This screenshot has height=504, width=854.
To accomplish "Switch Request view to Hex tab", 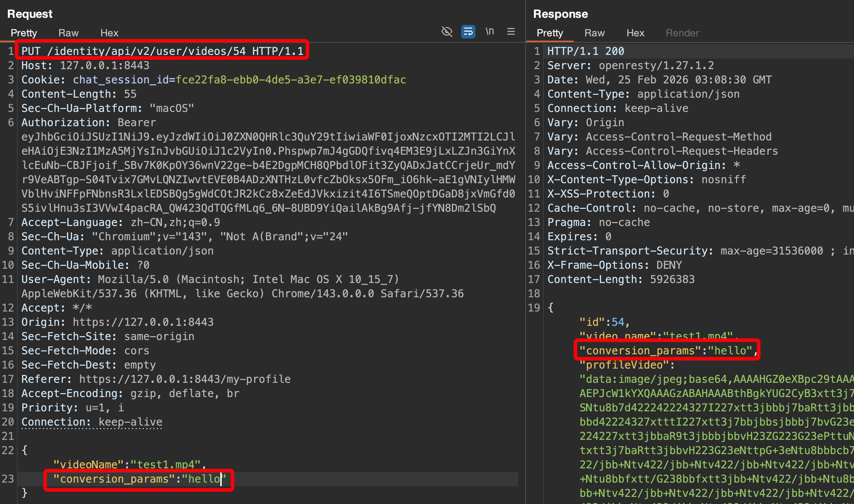I will tap(109, 33).
